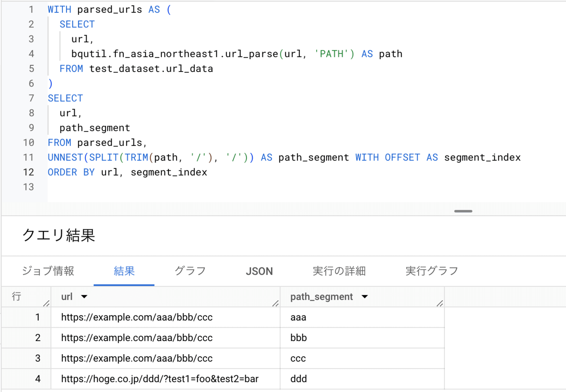This screenshot has height=392, width=566.
Task: Open the url column dropdown arrow
Action: tap(84, 297)
